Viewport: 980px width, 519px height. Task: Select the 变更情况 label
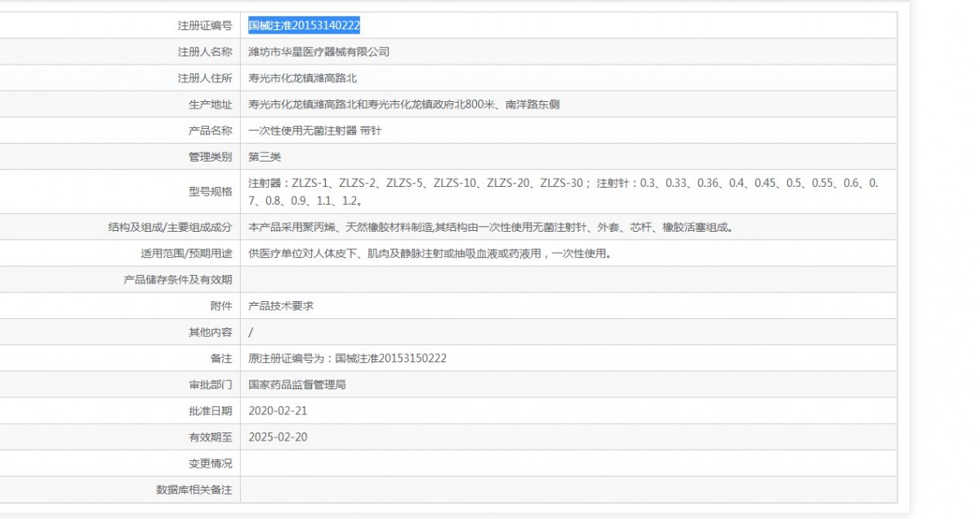coord(210,463)
